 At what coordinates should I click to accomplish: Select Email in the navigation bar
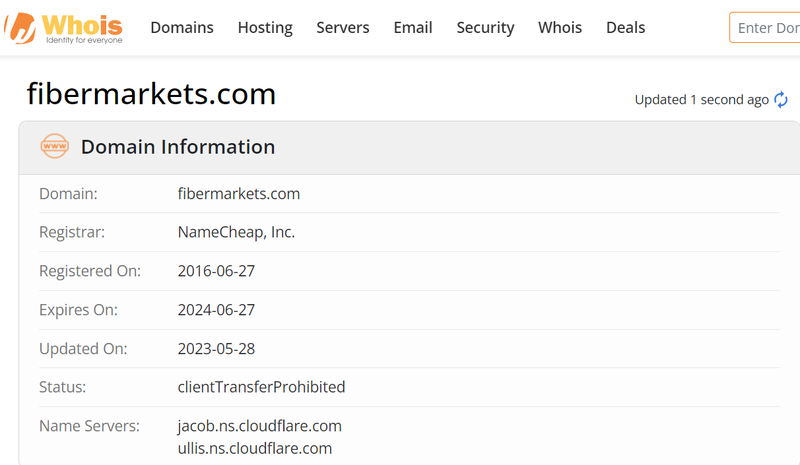point(413,28)
